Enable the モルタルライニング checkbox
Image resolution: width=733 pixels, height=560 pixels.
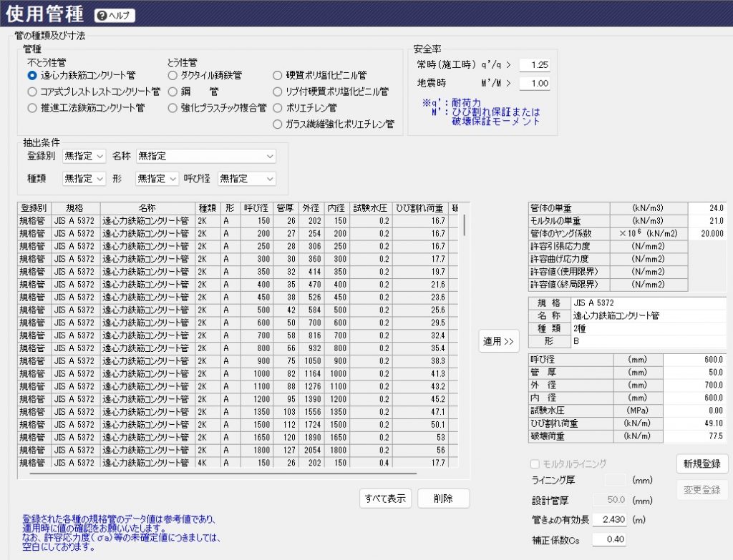[534, 463]
